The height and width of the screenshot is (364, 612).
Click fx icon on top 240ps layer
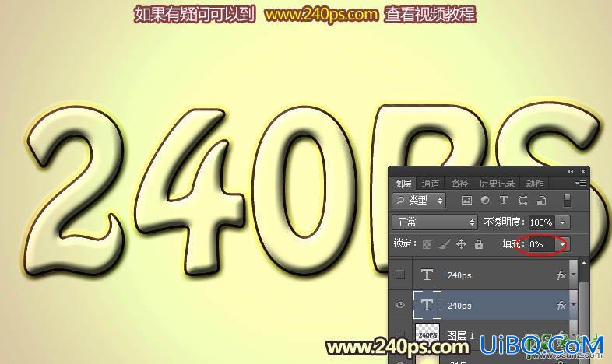tap(561, 275)
